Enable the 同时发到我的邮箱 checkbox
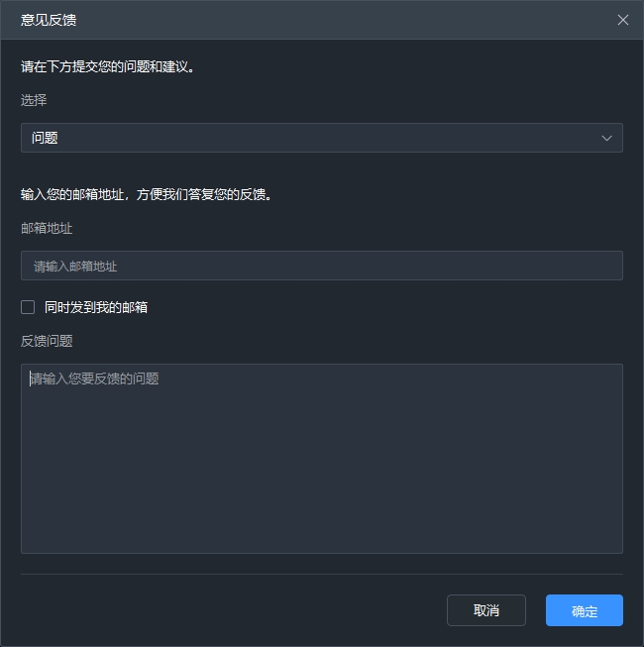 coord(28,307)
